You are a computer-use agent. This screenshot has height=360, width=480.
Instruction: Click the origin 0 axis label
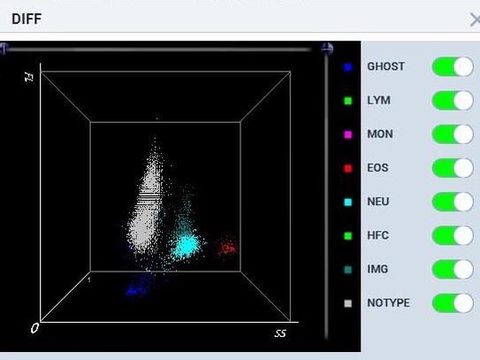click(x=34, y=329)
